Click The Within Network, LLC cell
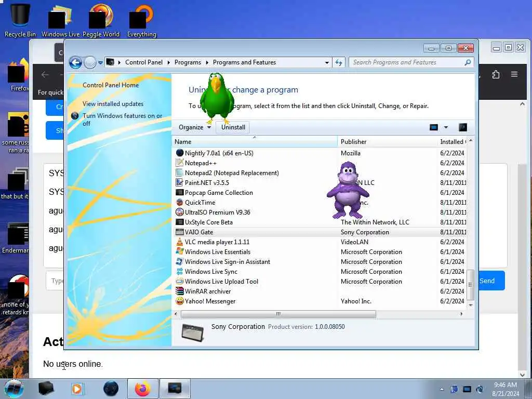 click(x=375, y=222)
